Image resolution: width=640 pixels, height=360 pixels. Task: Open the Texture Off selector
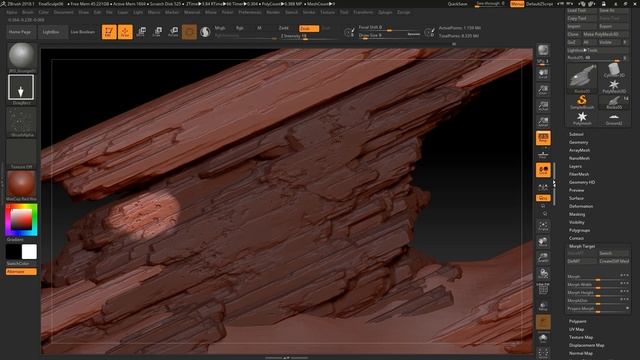click(21, 154)
